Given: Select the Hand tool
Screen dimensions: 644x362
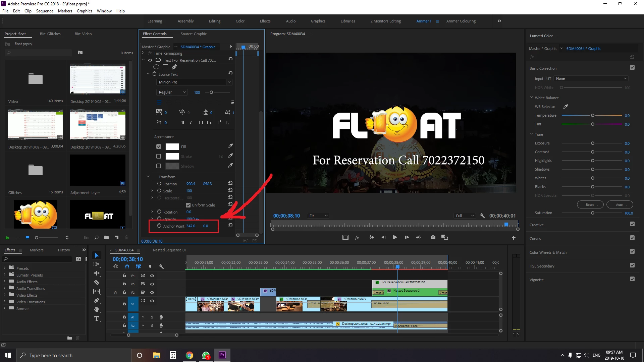Looking at the screenshot, I should (97, 309).
